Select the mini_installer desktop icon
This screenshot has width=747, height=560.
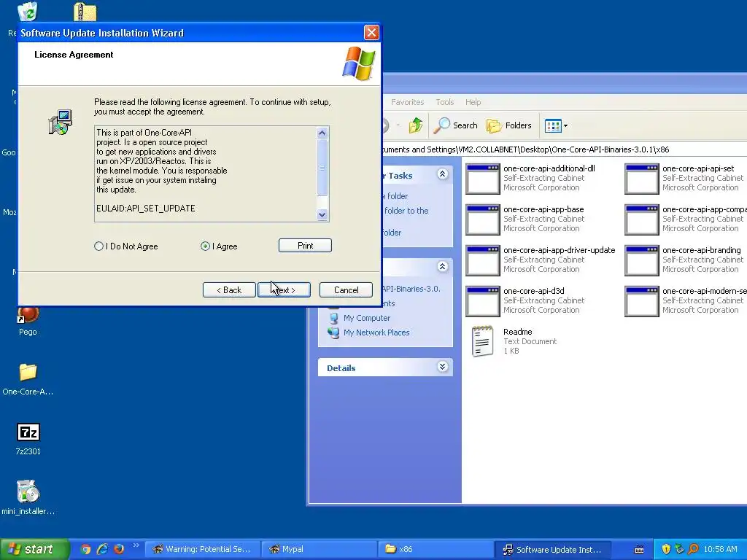pyautogui.click(x=28, y=492)
